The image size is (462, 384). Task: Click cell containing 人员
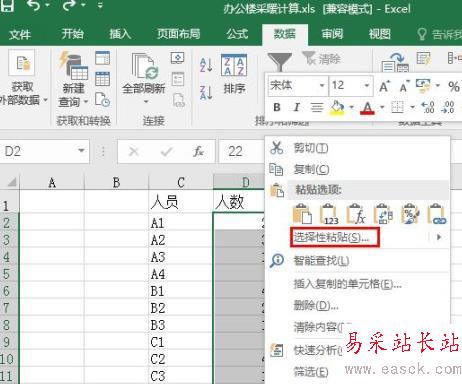pos(181,202)
